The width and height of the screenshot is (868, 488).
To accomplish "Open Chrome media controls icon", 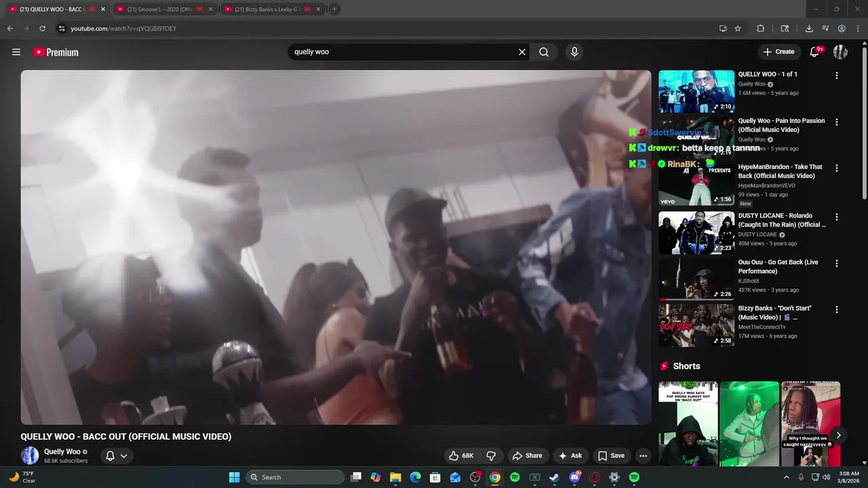I will (825, 28).
